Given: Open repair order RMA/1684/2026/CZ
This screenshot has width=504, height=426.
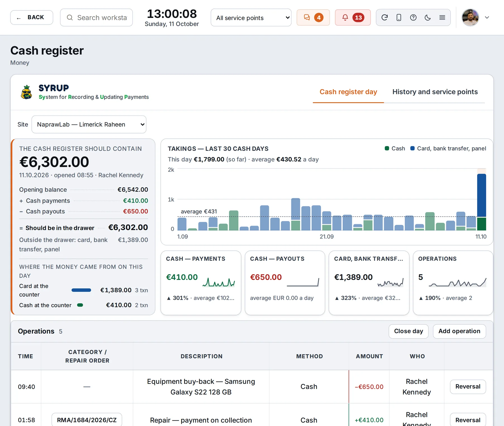Looking at the screenshot, I should [87, 420].
